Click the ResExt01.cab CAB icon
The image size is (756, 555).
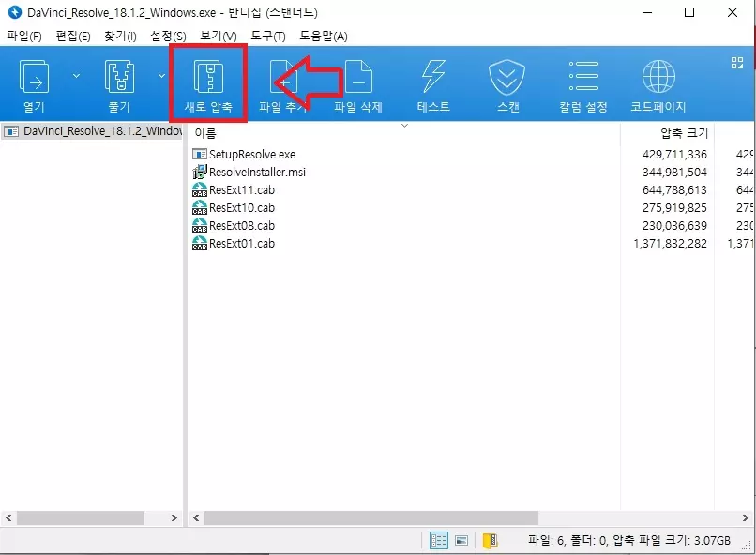(x=199, y=244)
